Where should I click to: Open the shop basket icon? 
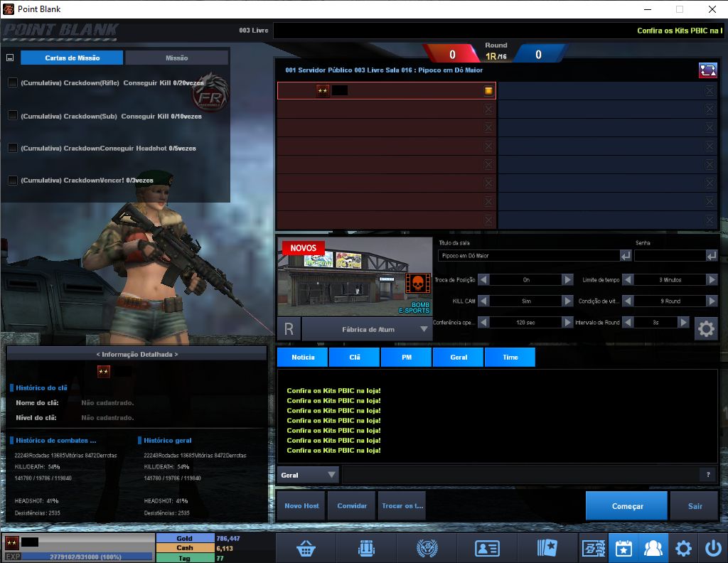click(x=306, y=548)
